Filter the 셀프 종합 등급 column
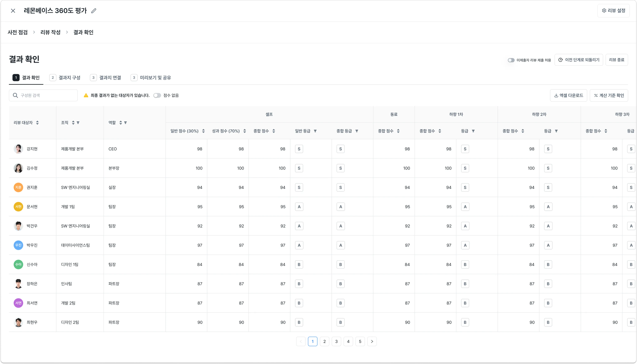Screen dimensions: 637x364 click(x=357, y=131)
